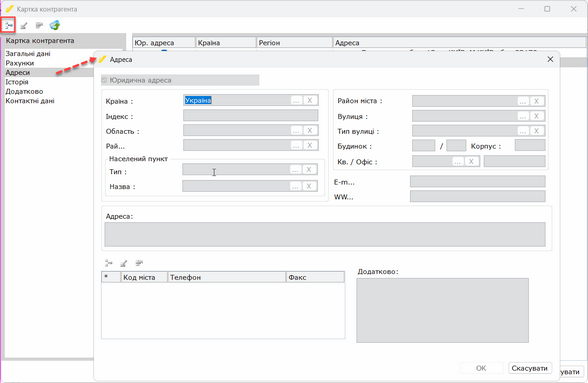The height and width of the screenshot is (383, 588).
Task: Click the disabled OK button
Action: [x=481, y=368]
